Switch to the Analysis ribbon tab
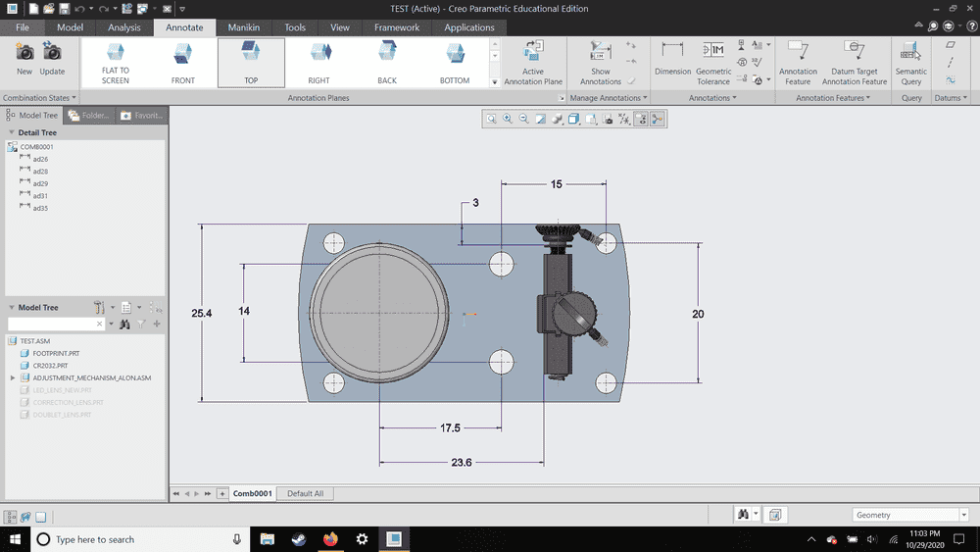Image resolution: width=980 pixels, height=552 pixels. (124, 27)
